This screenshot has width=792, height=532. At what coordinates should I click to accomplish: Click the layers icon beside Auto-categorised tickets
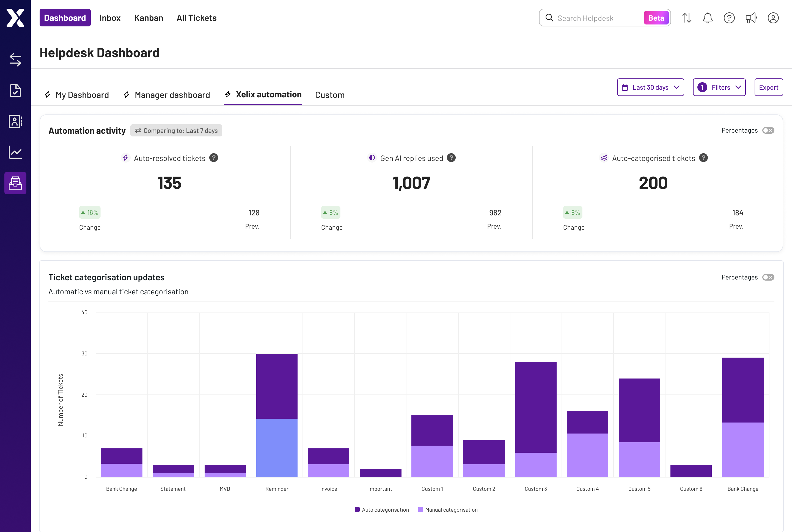pyautogui.click(x=604, y=158)
